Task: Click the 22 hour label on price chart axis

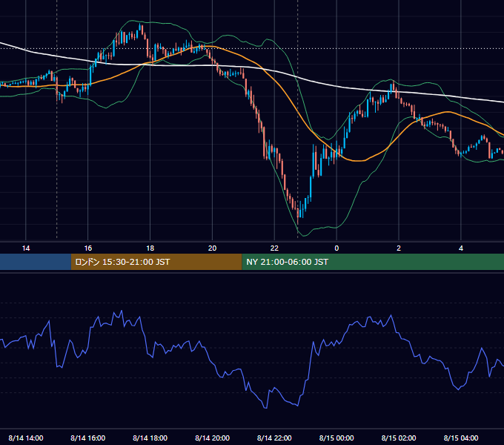Action: point(274,248)
